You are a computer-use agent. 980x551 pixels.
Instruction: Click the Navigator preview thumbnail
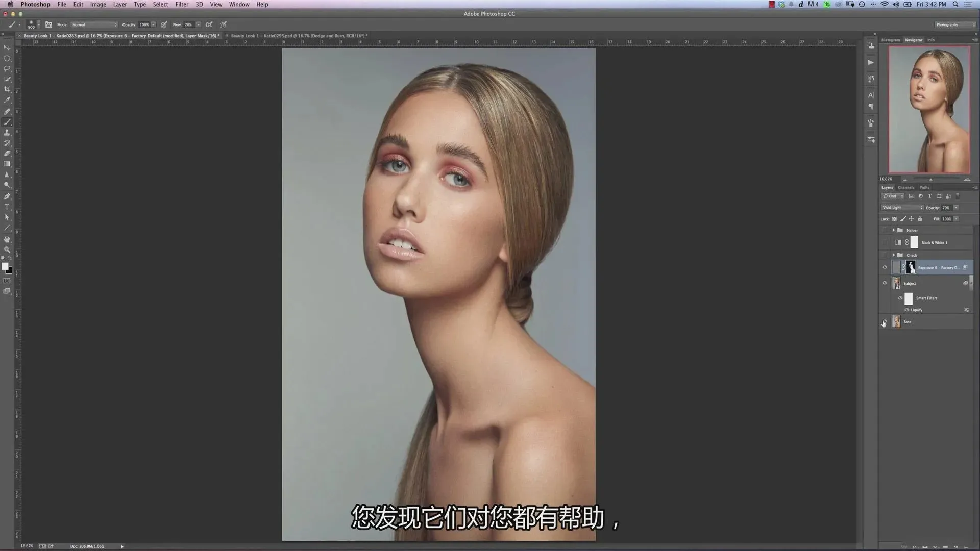coord(929,109)
